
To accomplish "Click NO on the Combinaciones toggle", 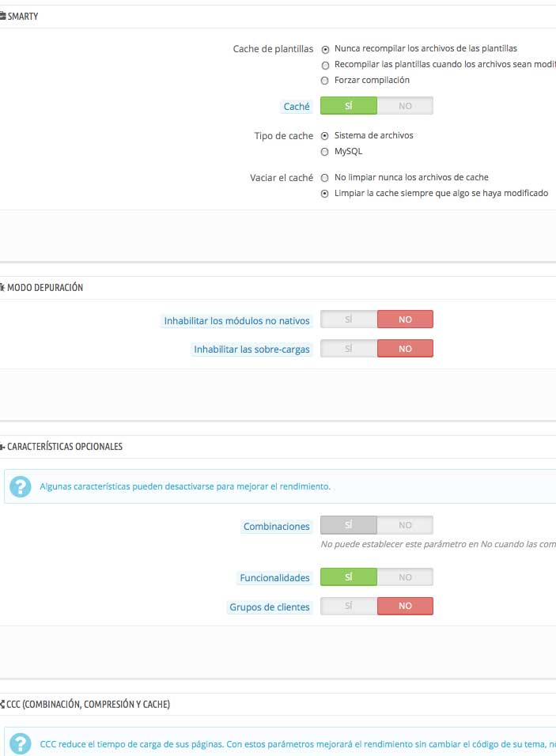I will (405, 525).
